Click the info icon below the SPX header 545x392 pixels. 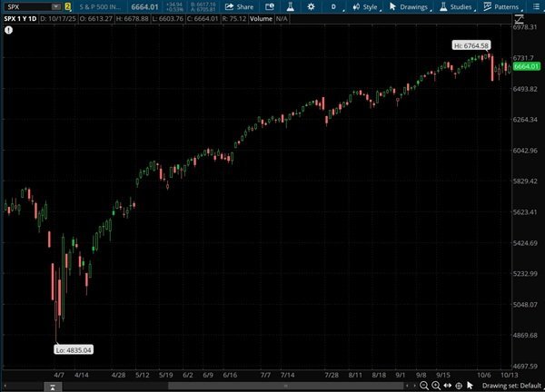coord(8,29)
